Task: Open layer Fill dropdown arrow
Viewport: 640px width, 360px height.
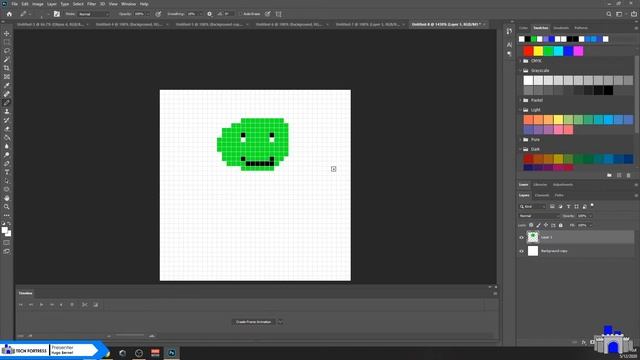Action: [591, 225]
